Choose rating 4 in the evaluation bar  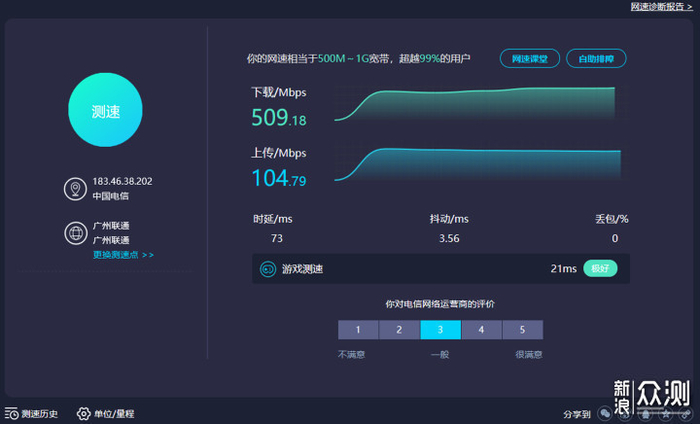click(481, 330)
